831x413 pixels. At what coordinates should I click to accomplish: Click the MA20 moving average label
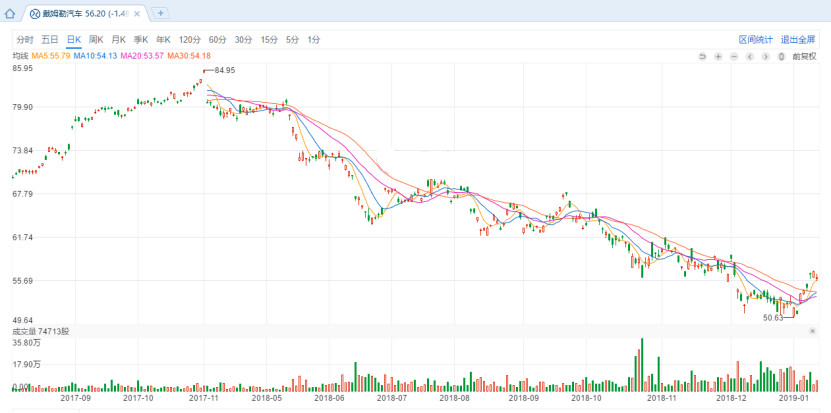[x=141, y=56]
